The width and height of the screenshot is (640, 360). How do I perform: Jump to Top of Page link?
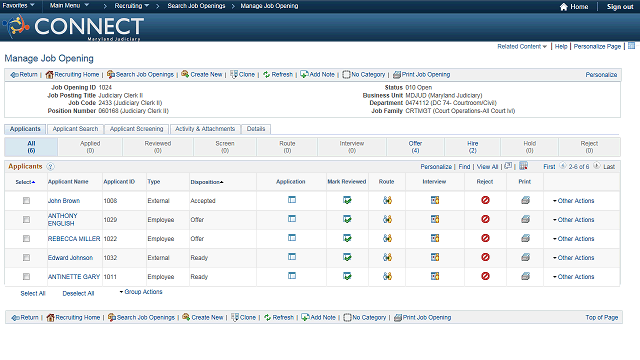pos(602,318)
